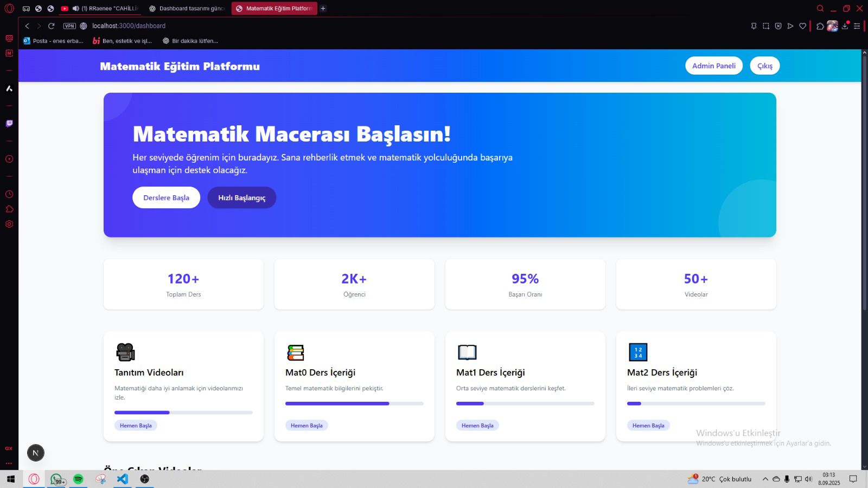Open Spotify from the taskbar

click(78, 479)
